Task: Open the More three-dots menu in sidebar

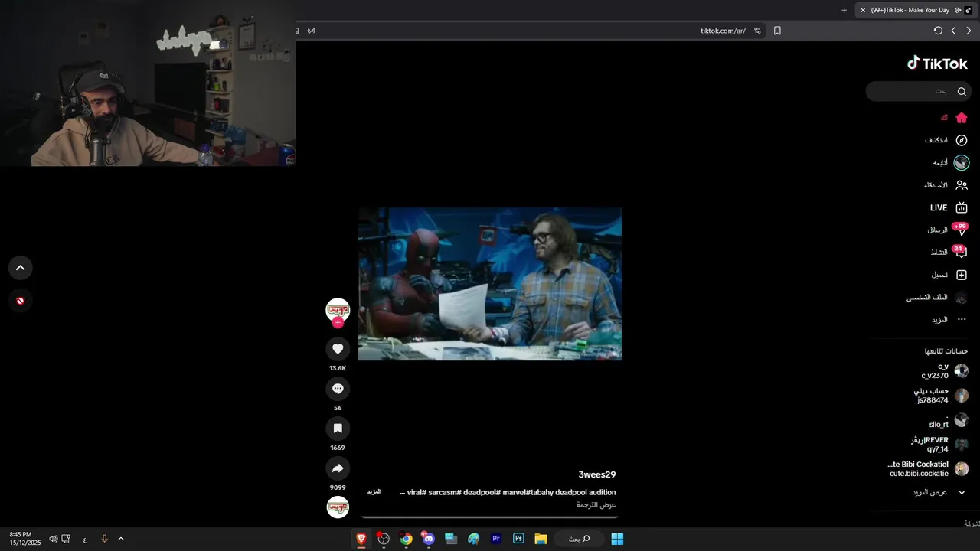Action: click(x=962, y=319)
